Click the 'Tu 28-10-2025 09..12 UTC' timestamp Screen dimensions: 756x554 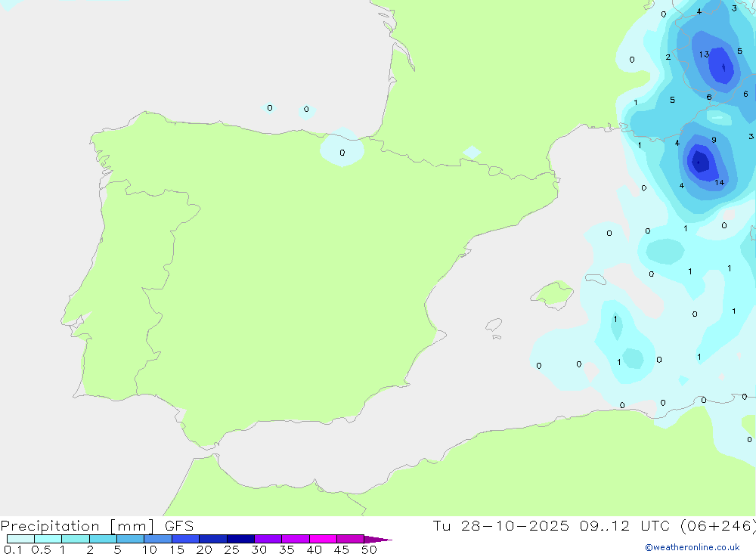(x=553, y=526)
